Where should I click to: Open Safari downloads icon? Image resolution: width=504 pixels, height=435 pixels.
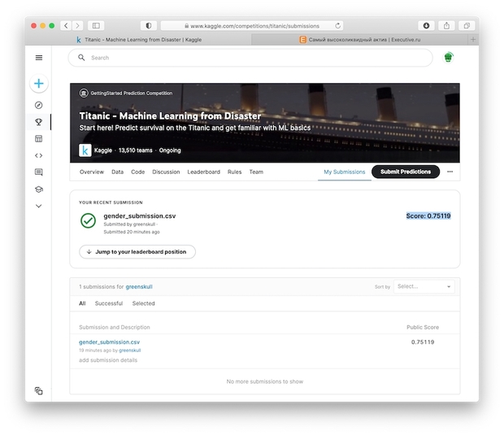click(x=426, y=26)
